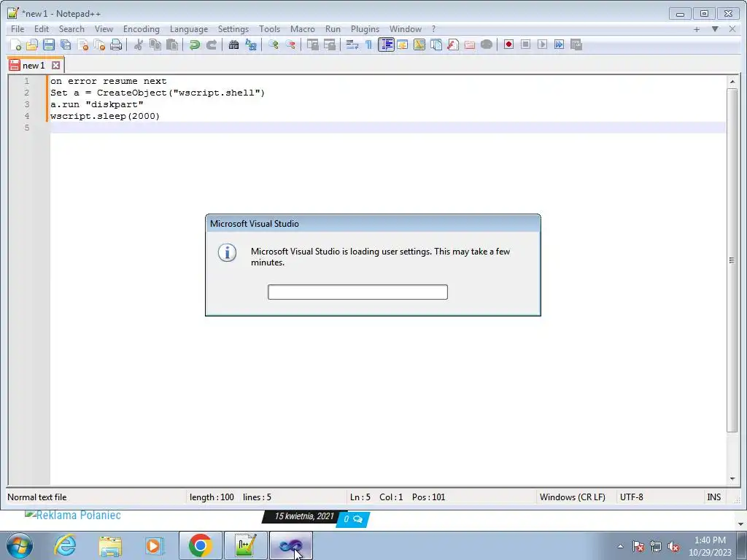The image size is (747, 560).
Task: Save the file using the Save icon
Action: click(x=49, y=44)
